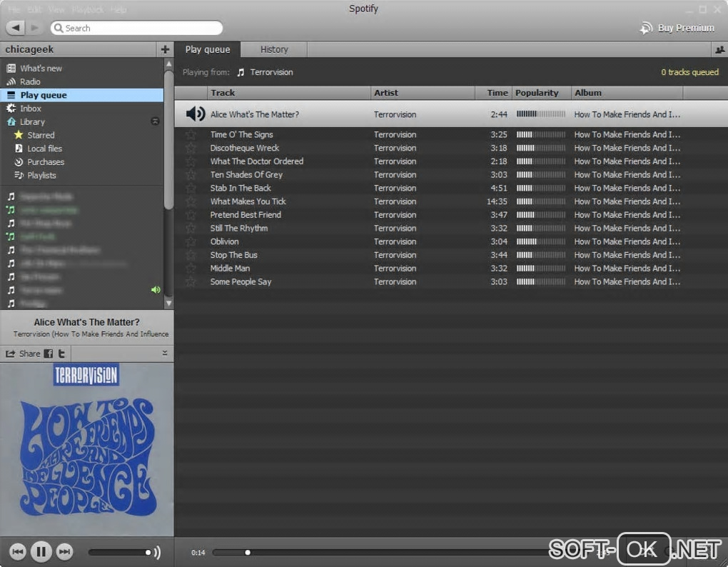Sort the list by Track column
728x567 pixels.
(x=289, y=93)
